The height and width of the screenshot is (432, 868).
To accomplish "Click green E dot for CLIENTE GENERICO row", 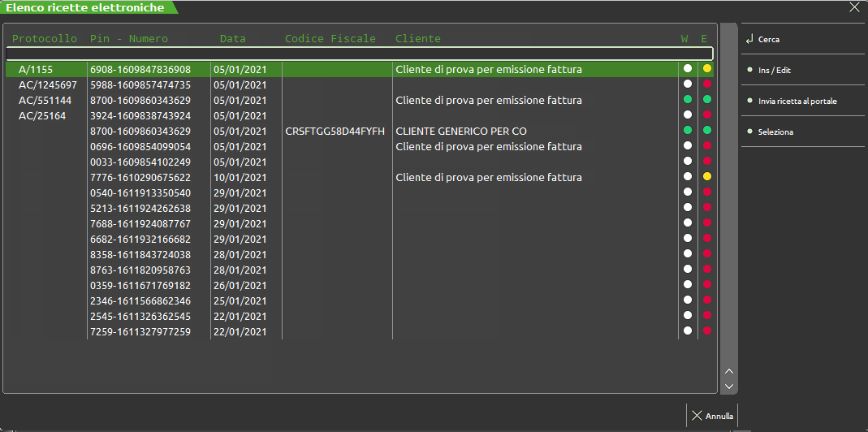I will pyautogui.click(x=707, y=131).
